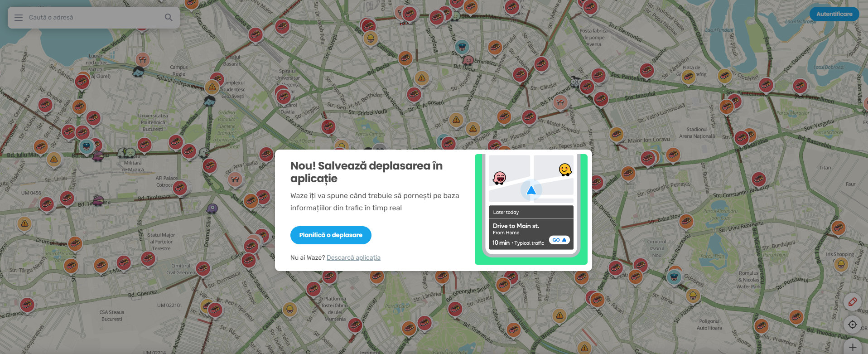Center map on my location icon
This screenshot has width=868, height=354.
point(852,325)
